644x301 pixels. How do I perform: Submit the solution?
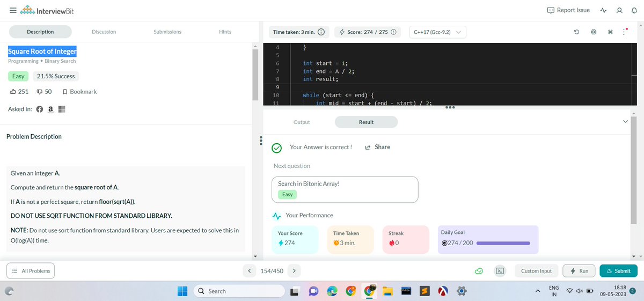619,271
